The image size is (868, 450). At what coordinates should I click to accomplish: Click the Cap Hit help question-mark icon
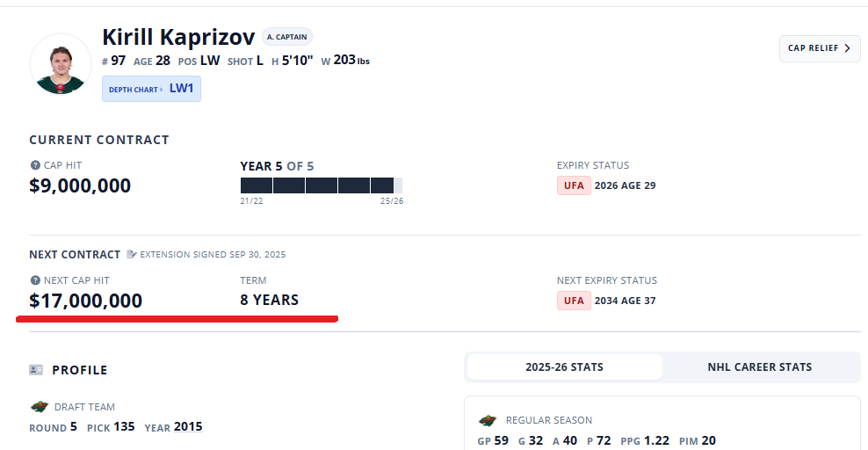35,165
